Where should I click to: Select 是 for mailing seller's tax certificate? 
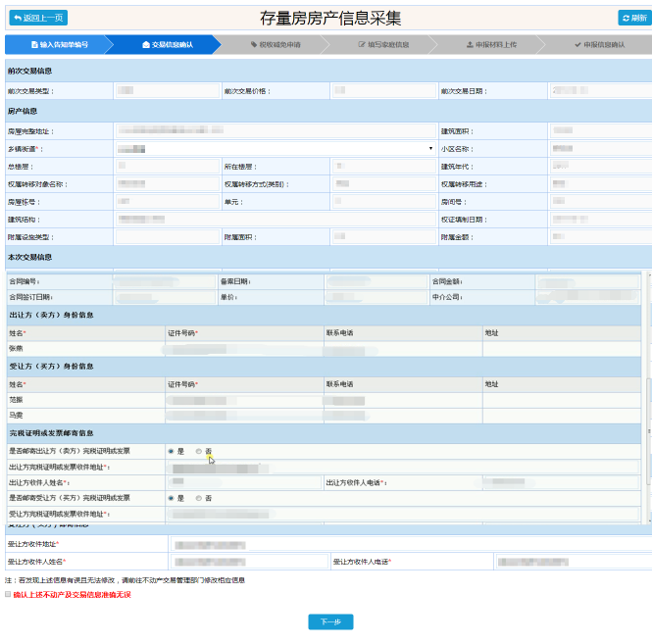171,451
